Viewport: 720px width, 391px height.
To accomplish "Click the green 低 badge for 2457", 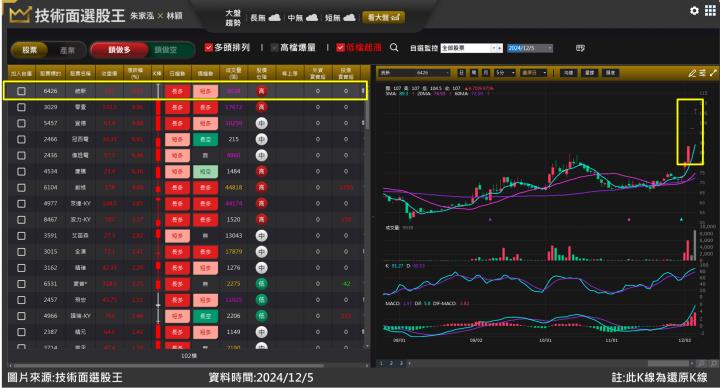I will [261, 300].
